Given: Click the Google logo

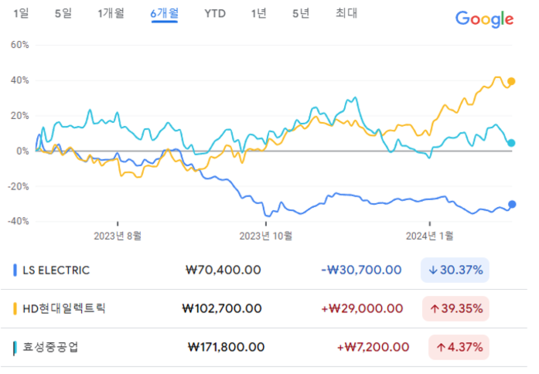Looking at the screenshot, I should pyautogui.click(x=484, y=19).
